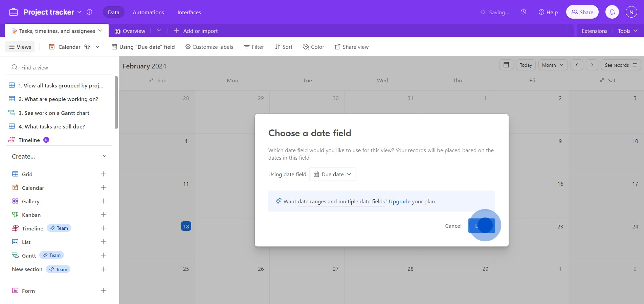Image resolution: width=644 pixels, height=304 pixels.
Task: Add a Grid view plus icon
Action: 104,174
